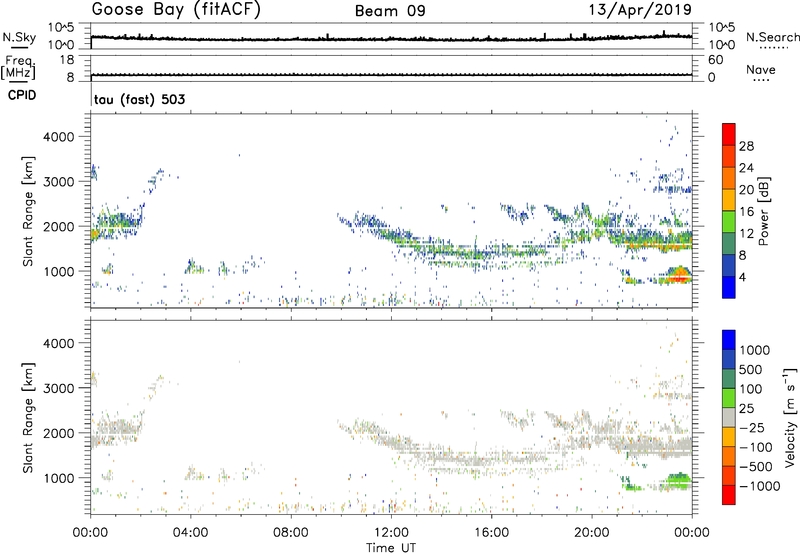Click the blue bottom of power color bar
This screenshot has height=554, width=800.
729,287
